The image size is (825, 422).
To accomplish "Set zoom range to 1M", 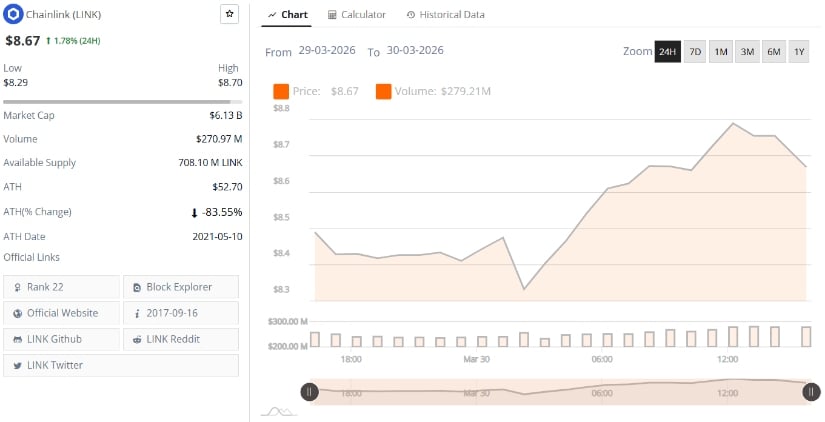I will point(721,52).
